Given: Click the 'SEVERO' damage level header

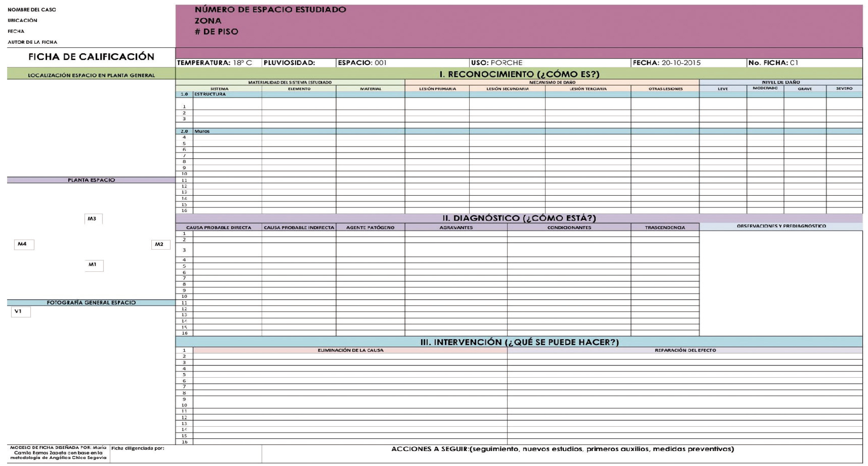Looking at the screenshot, I should [x=844, y=89].
